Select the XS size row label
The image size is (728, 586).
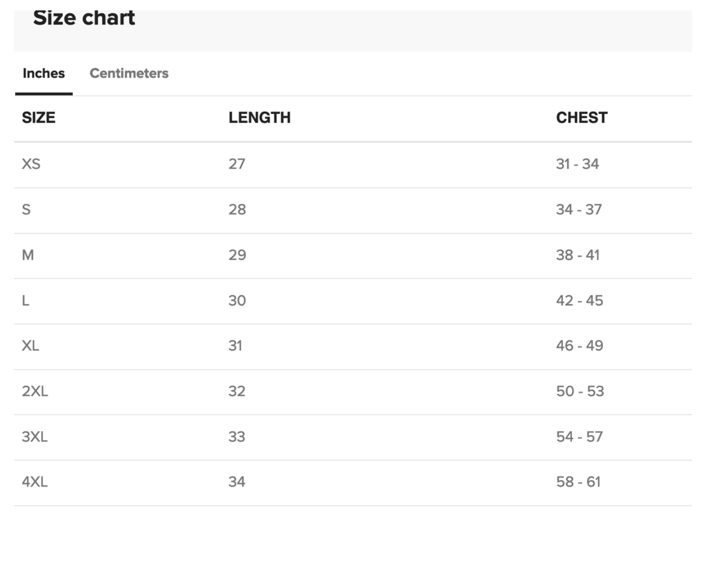click(x=31, y=164)
